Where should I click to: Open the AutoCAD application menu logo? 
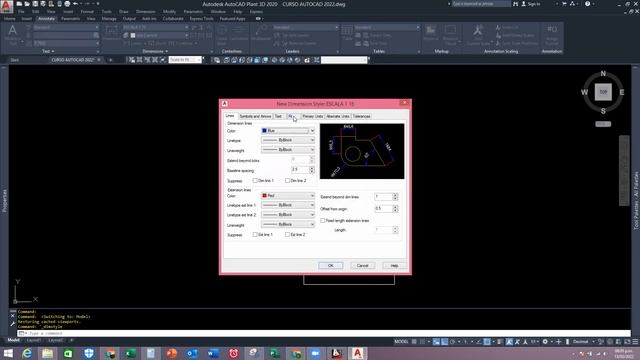pyautogui.click(x=6, y=6)
